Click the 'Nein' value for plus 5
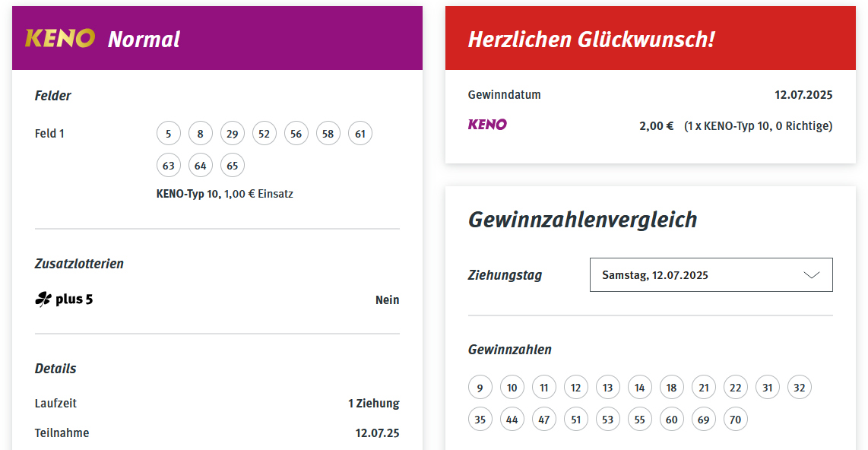The image size is (868, 450). click(x=388, y=300)
